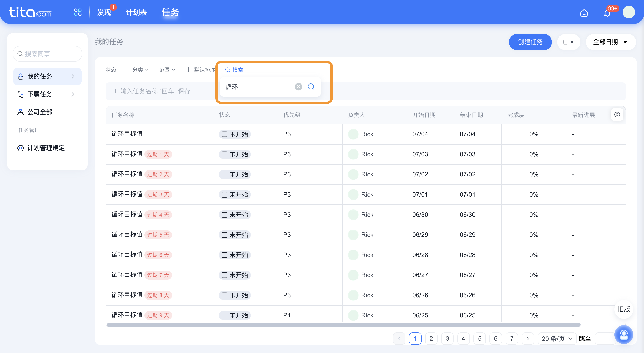Click the 优先级 column header

pyautogui.click(x=292, y=115)
